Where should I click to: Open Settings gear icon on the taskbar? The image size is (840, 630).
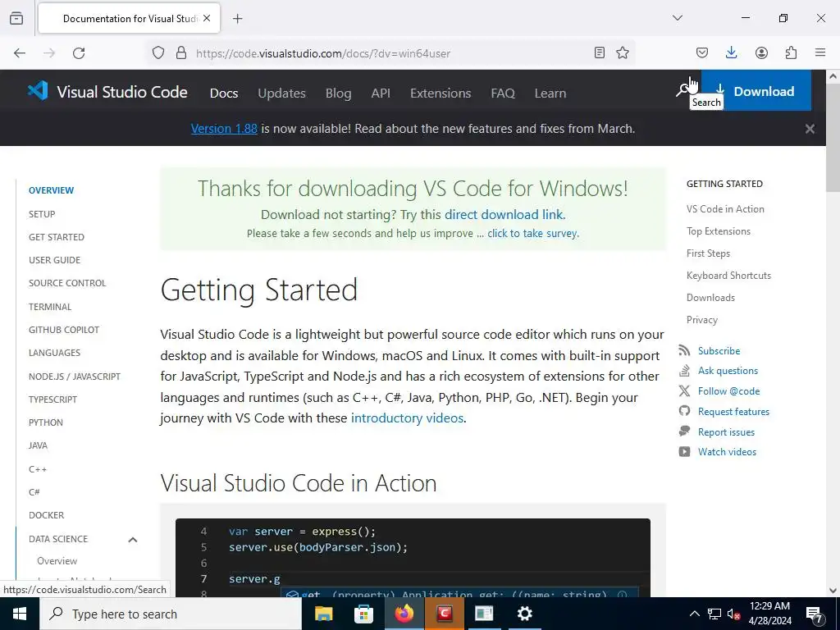click(524, 614)
